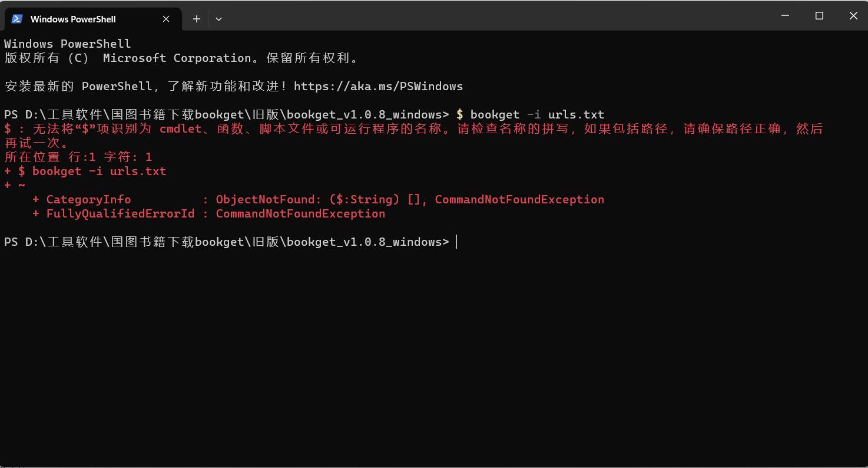Viewport: 868px width, 468px height.
Task: Close the Windows PowerShell tab
Action: (166, 19)
